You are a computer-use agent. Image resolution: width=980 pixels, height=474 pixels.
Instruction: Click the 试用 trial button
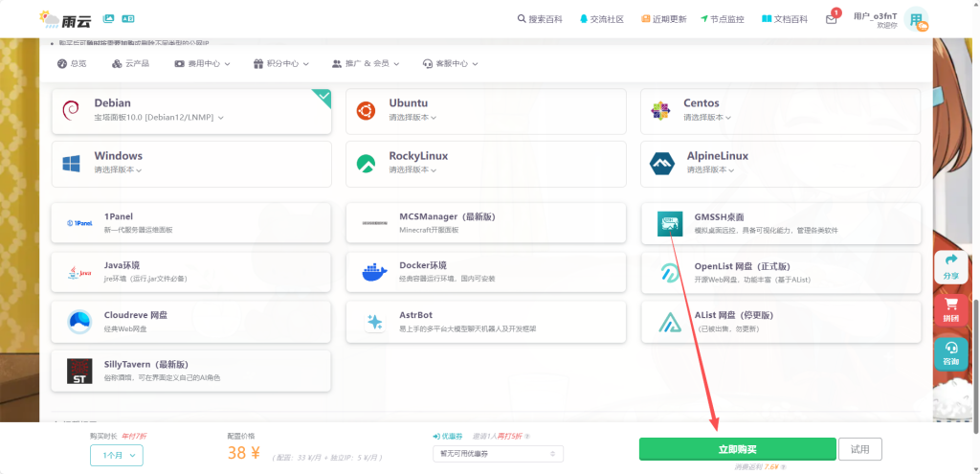coord(859,449)
